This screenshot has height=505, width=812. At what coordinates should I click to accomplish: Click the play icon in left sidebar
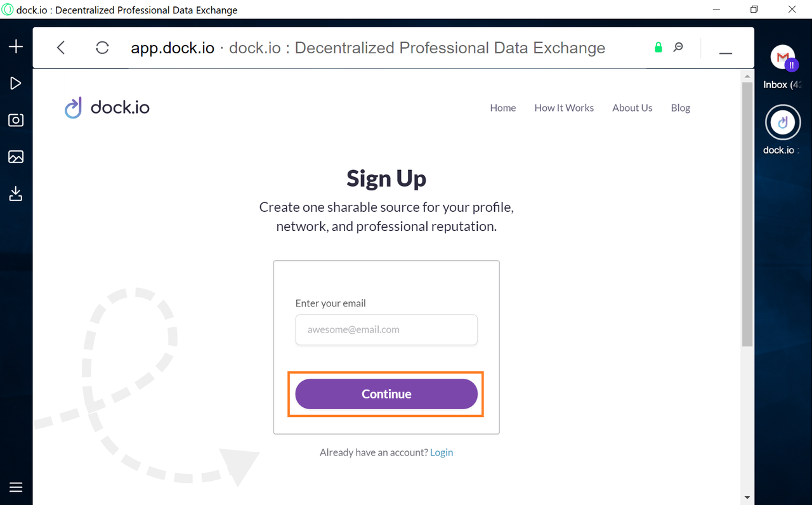pos(16,83)
